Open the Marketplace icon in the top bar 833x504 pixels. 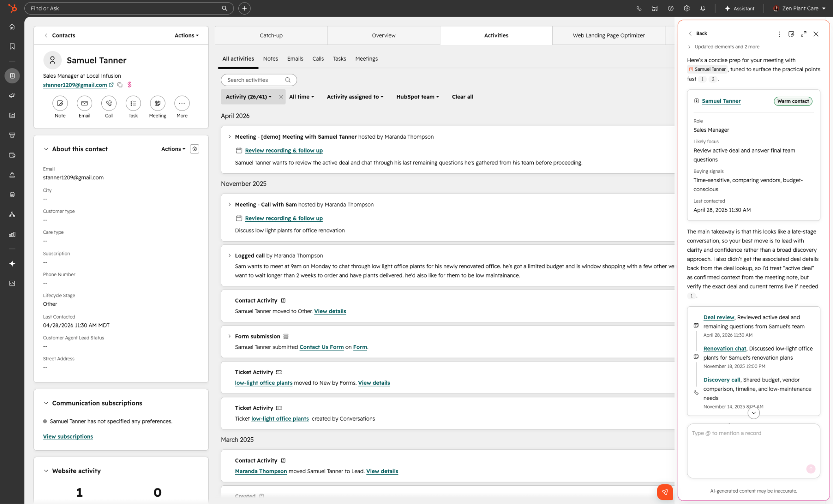pos(654,8)
